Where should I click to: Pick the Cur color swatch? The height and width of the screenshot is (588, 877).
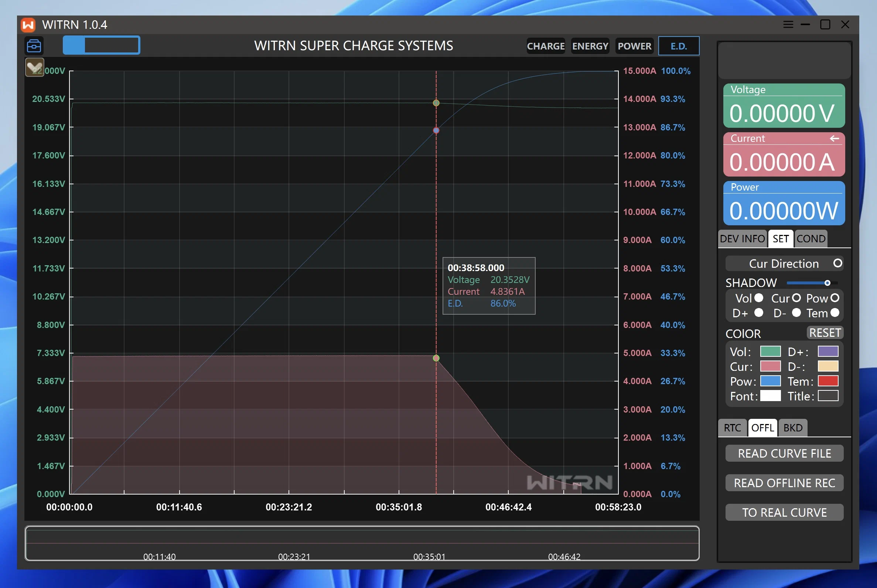(x=771, y=366)
